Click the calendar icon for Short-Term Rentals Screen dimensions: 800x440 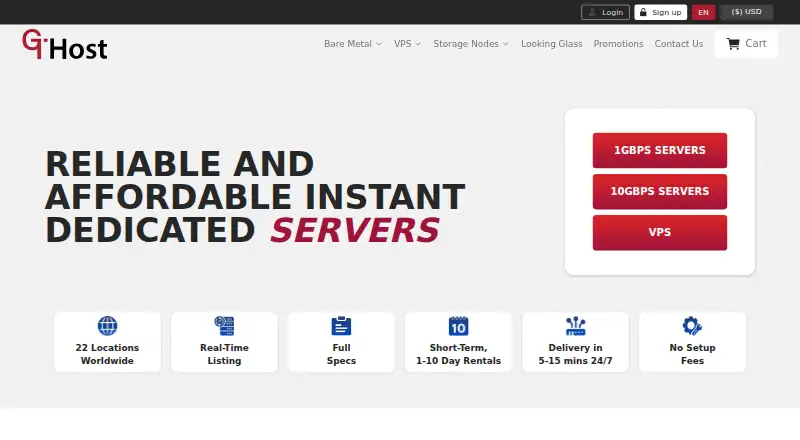(x=458, y=326)
